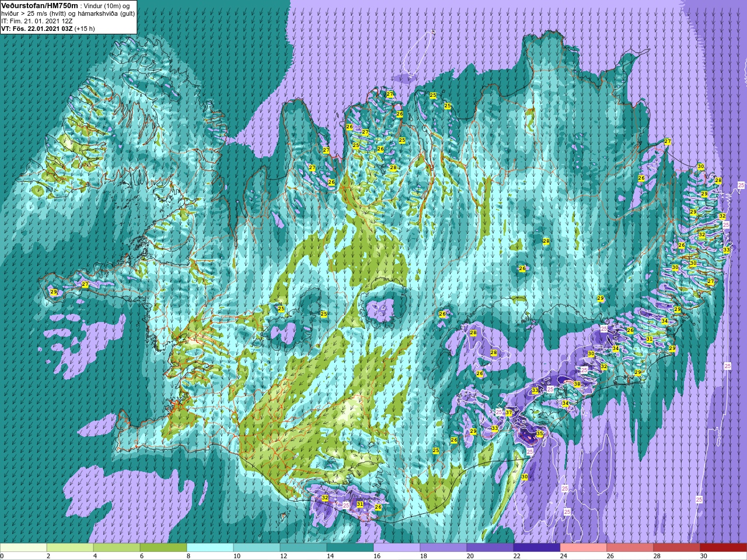Click the red 28–30 legend swatch
Viewport: 747px width, 560px height.
click(x=677, y=548)
